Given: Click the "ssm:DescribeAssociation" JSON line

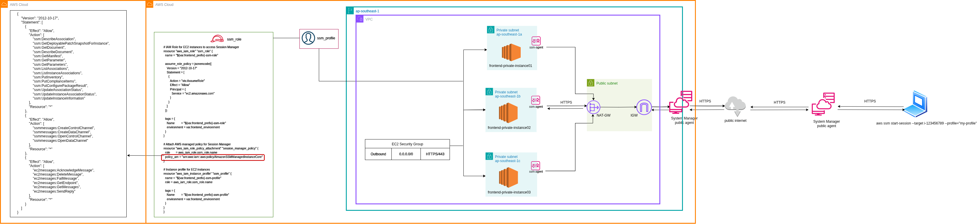Looking at the screenshot, I should [54, 39].
